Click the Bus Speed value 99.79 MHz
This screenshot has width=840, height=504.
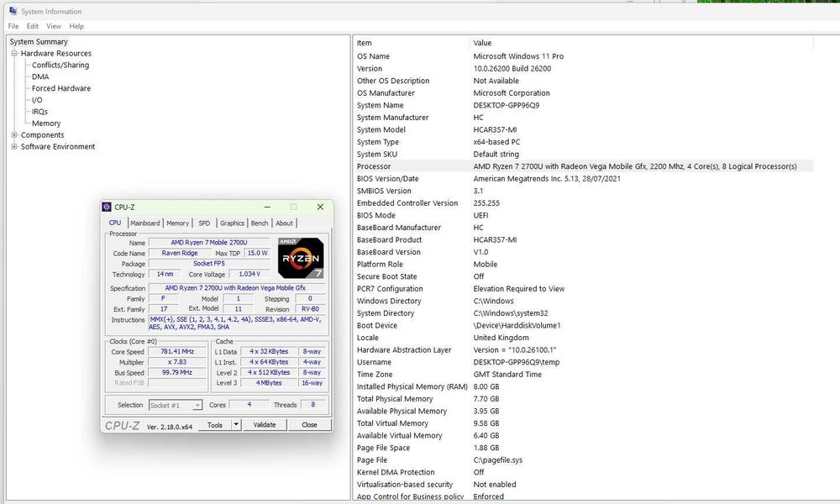click(177, 372)
